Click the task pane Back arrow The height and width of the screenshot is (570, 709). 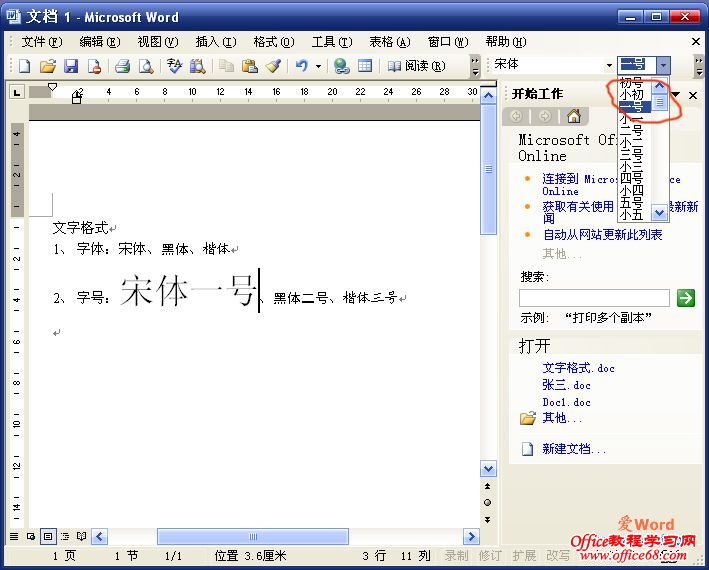[x=516, y=116]
